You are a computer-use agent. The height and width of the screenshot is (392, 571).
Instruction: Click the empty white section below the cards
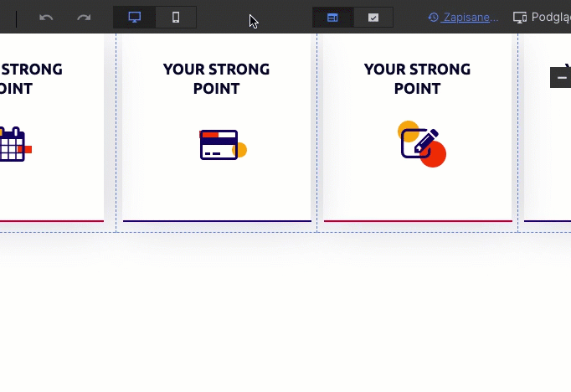[x=285, y=318]
